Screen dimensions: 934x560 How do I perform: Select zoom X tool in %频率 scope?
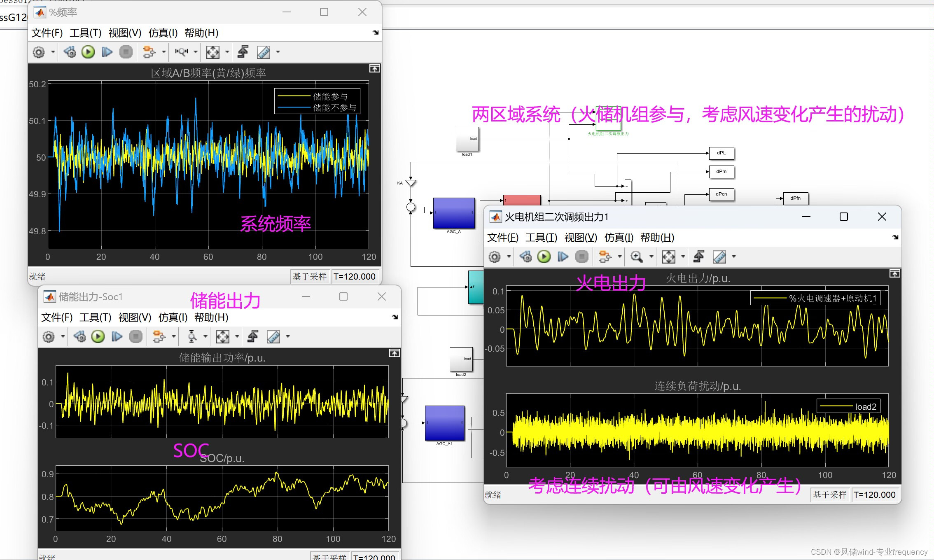(181, 52)
